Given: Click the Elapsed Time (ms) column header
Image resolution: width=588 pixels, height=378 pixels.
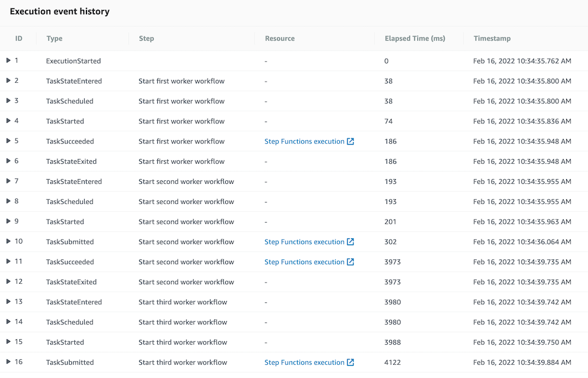Looking at the screenshot, I should pyautogui.click(x=415, y=38).
